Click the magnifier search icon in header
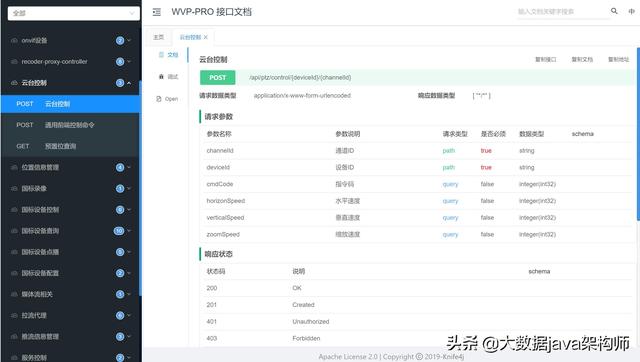 [614, 11]
